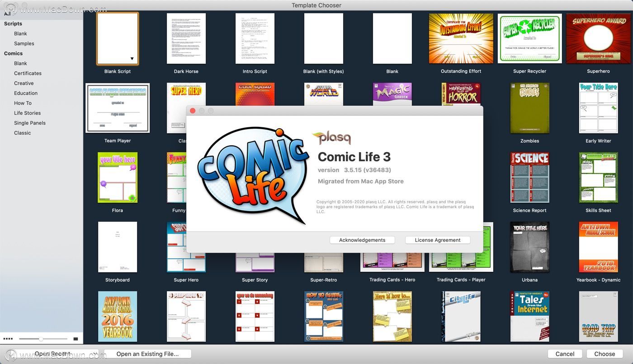This screenshot has height=364, width=633.
Task: Select the Harrowing Tales of Horror thumbnail
Action: click(461, 94)
